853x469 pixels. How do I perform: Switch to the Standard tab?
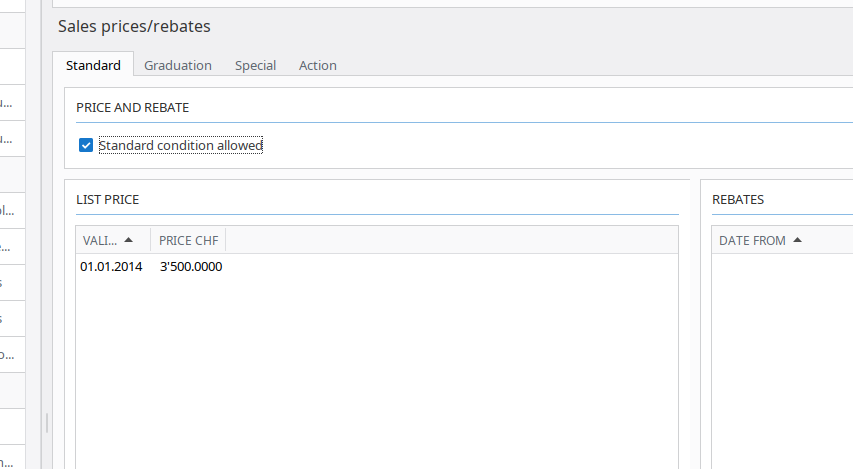coord(93,65)
